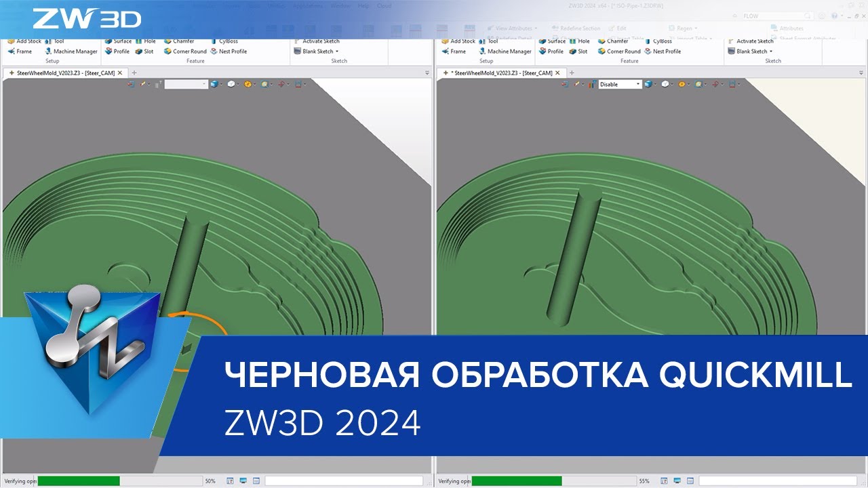Click shaded display cube icon in right viewport toolbar

pos(648,84)
